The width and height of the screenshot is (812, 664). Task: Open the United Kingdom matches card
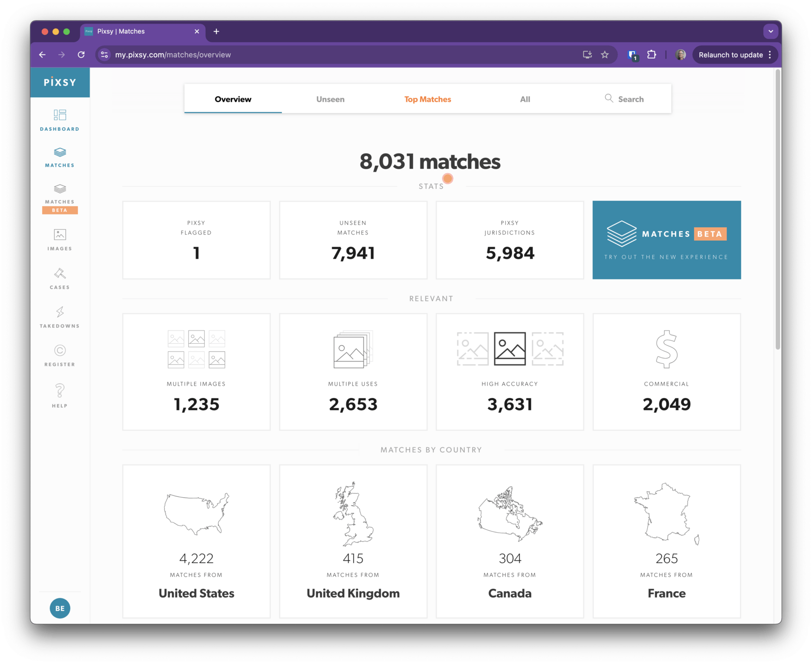click(353, 541)
